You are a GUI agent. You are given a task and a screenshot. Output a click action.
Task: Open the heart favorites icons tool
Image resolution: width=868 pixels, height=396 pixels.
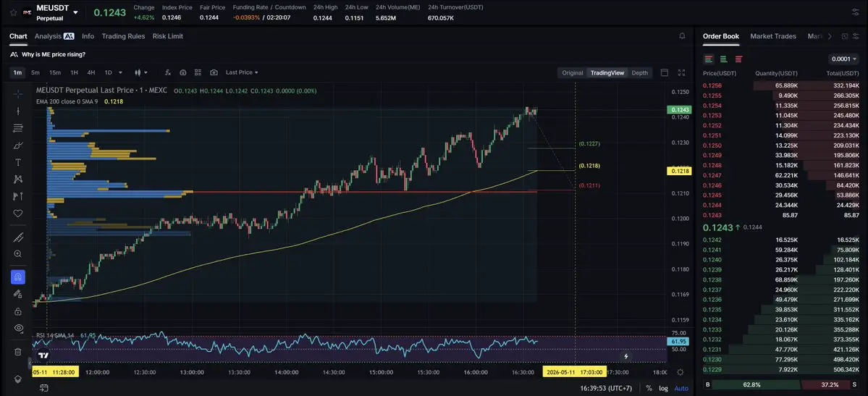17,214
